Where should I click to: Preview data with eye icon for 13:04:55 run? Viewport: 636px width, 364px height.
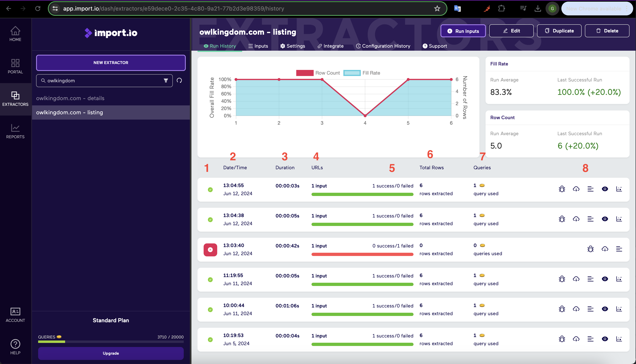[x=605, y=189]
